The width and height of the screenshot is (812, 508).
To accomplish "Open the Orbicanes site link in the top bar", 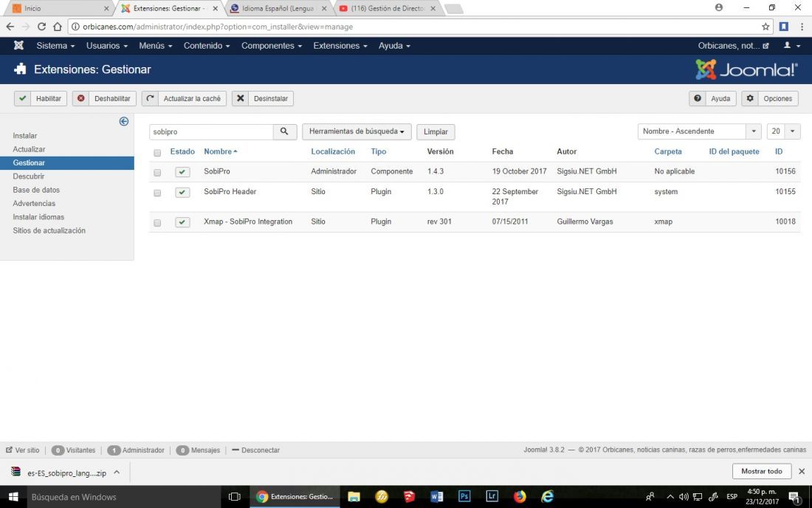I will click(733, 46).
